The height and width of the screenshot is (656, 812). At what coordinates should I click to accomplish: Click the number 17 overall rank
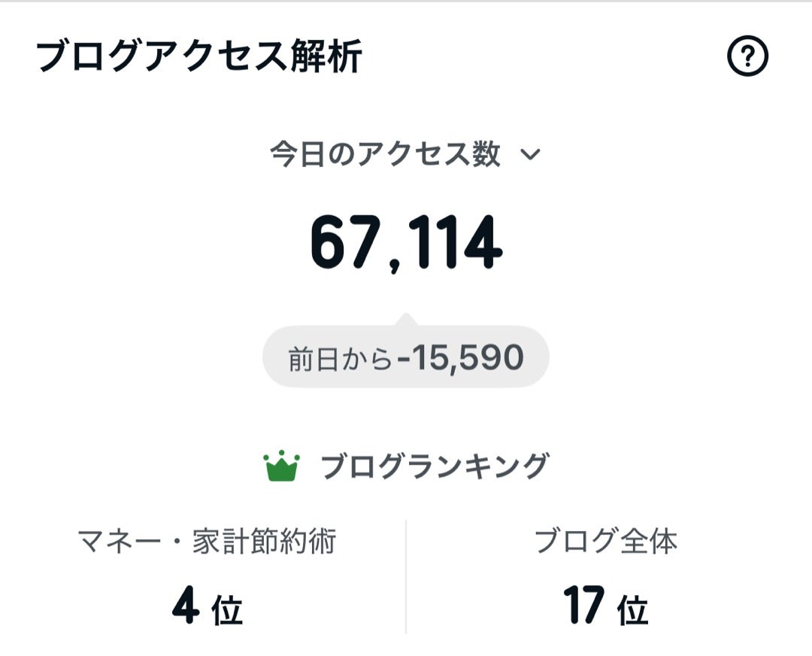click(584, 606)
